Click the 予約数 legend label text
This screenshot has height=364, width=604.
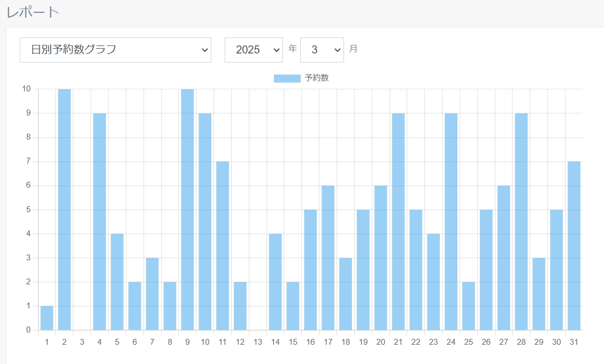317,78
